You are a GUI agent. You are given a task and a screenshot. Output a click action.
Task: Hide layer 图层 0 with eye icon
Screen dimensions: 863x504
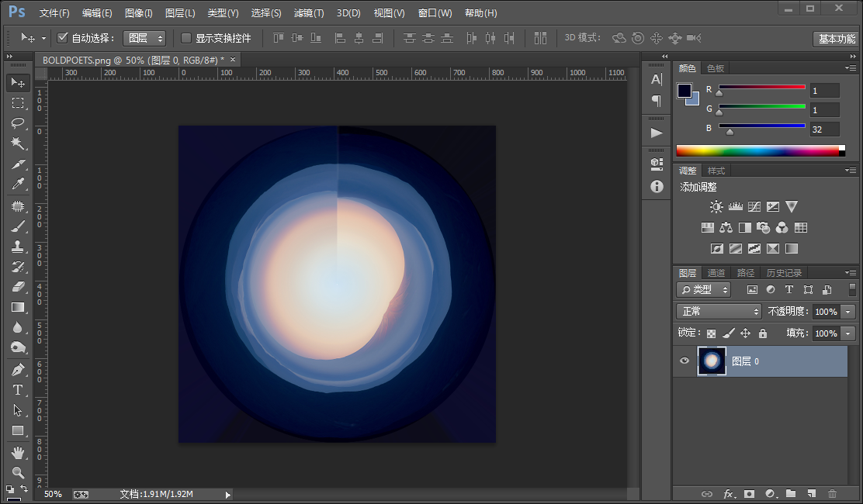tap(685, 361)
